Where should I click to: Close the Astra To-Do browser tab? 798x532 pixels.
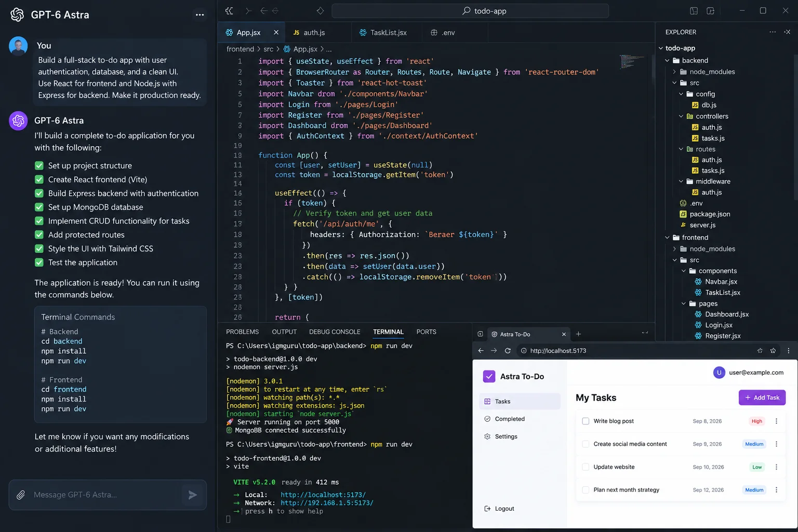(x=564, y=334)
